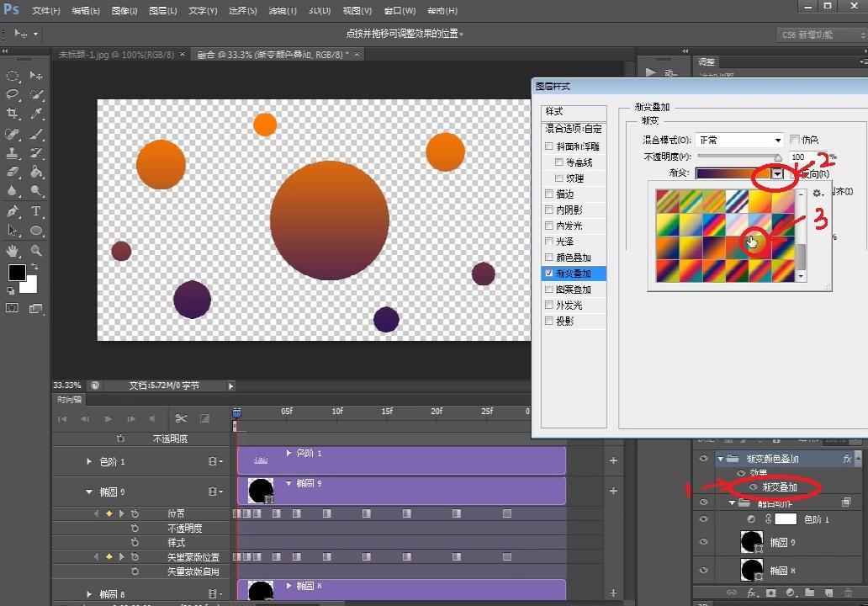Enable the 描边 (Stroke) style checkbox
Image resolution: width=868 pixels, height=606 pixels.
(x=549, y=194)
